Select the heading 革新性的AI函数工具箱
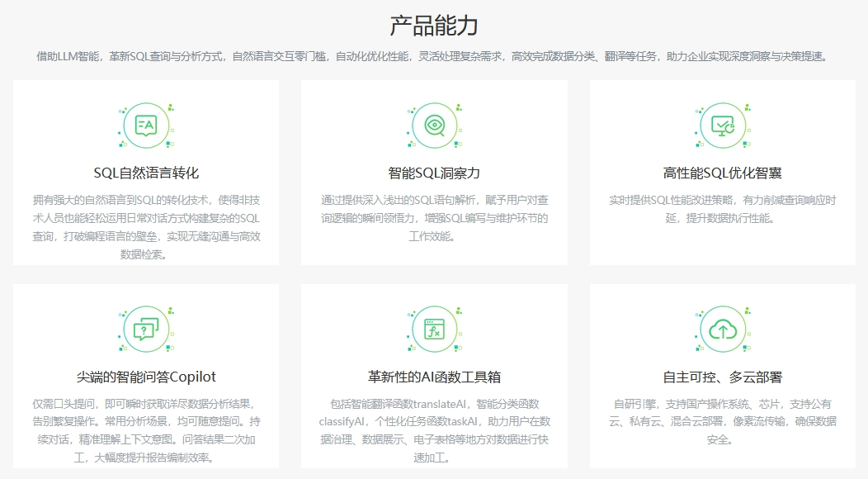 (x=435, y=377)
